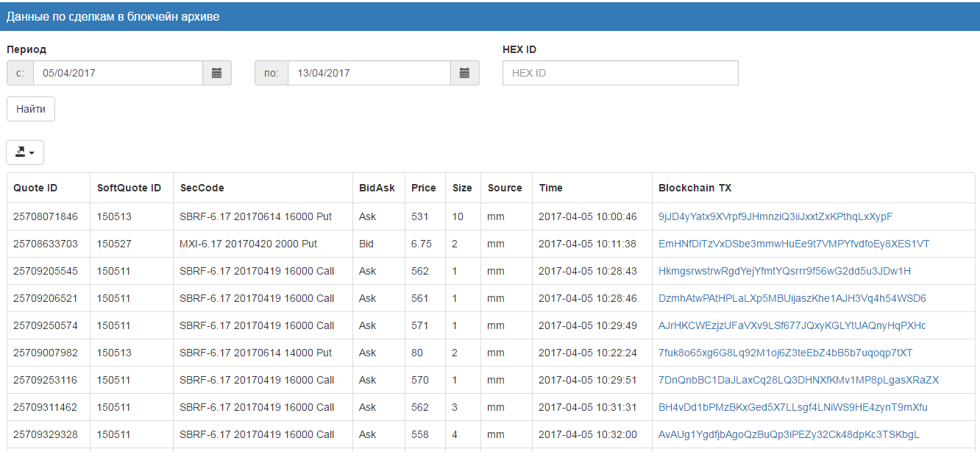Click the HEX ID field label
The image size is (980, 452).
[x=519, y=49]
